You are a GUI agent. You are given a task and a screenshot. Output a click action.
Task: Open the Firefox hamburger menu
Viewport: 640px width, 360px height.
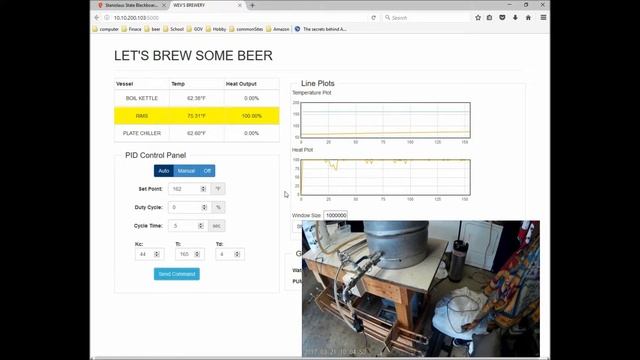[543, 18]
